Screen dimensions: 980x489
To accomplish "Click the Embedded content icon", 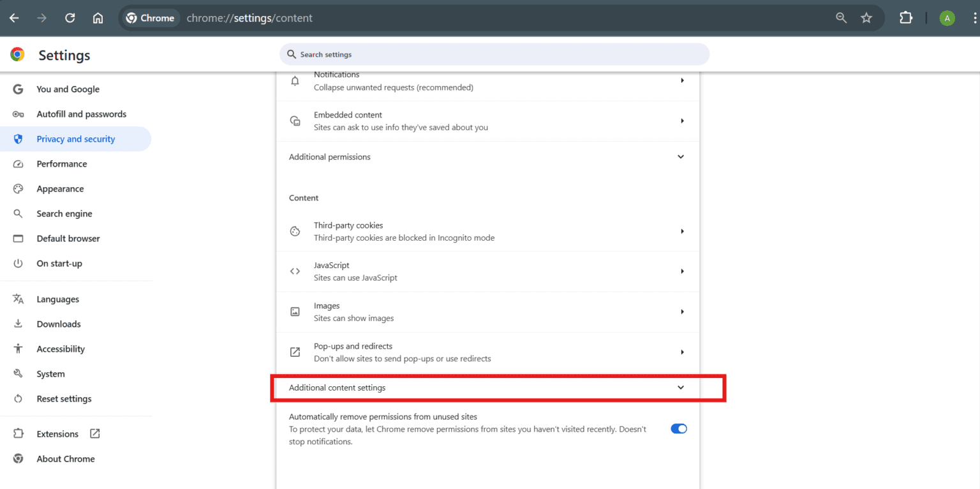I will click(295, 120).
